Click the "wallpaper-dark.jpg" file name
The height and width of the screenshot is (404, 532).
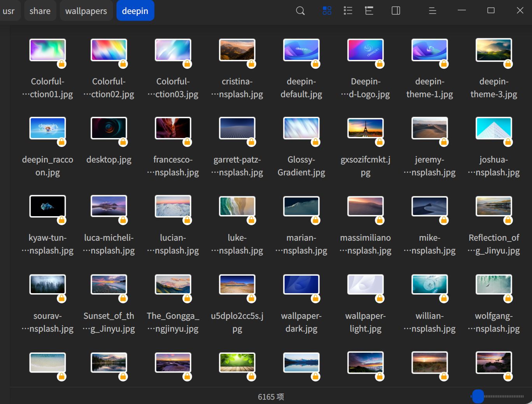click(301, 322)
